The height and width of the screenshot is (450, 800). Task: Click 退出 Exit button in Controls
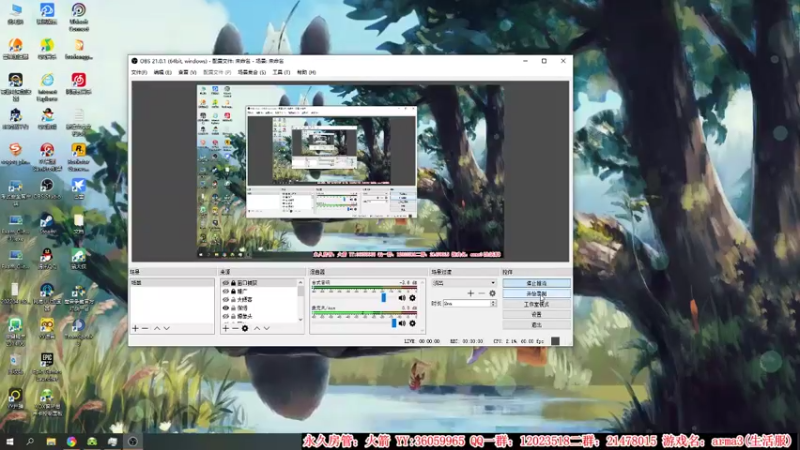(536, 324)
